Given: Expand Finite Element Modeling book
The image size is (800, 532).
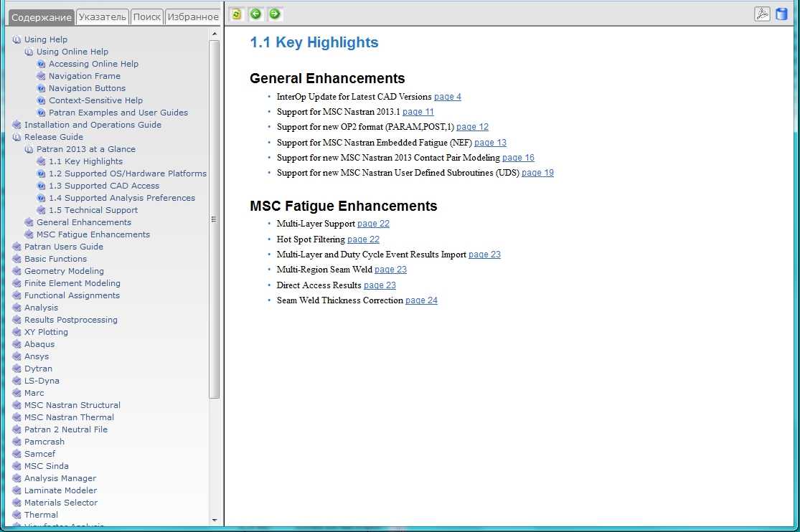Looking at the screenshot, I should 72,283.
